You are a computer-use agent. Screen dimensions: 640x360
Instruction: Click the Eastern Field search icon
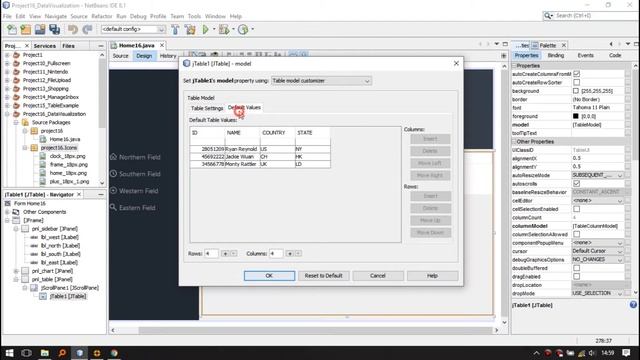[113, 207]
